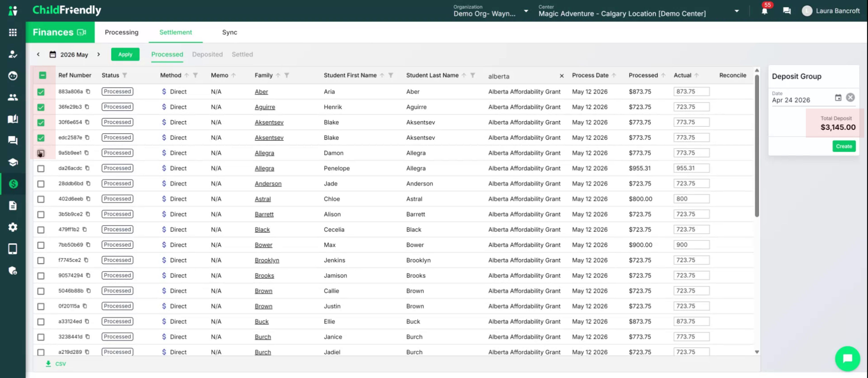Open the chat bubbles icon in sidebar

tap(13, 141)
